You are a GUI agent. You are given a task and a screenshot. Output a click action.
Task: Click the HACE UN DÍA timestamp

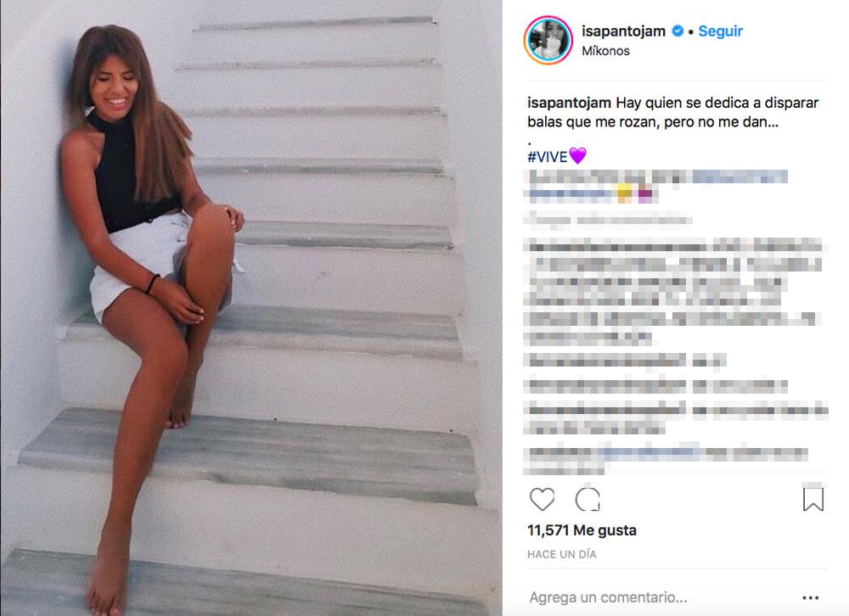pos(561,554)
